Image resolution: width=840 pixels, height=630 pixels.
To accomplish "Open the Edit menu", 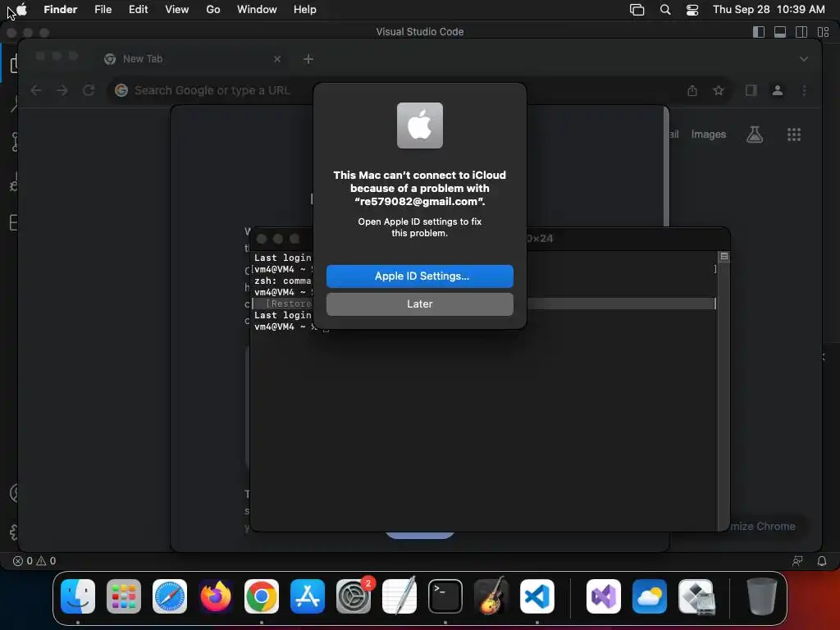I will pyautogui.click(x=138, y=9).
